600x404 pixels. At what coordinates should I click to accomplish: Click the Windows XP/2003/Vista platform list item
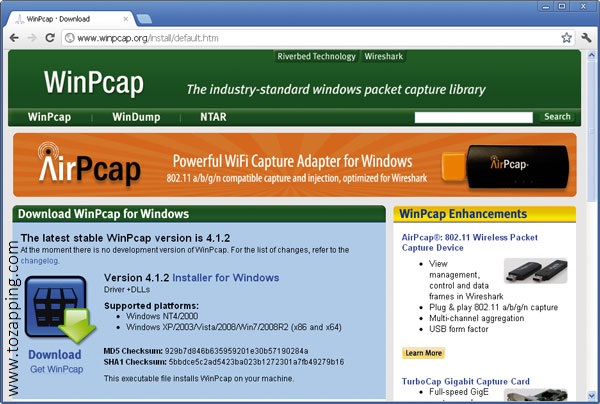click(x=234, y=327)
